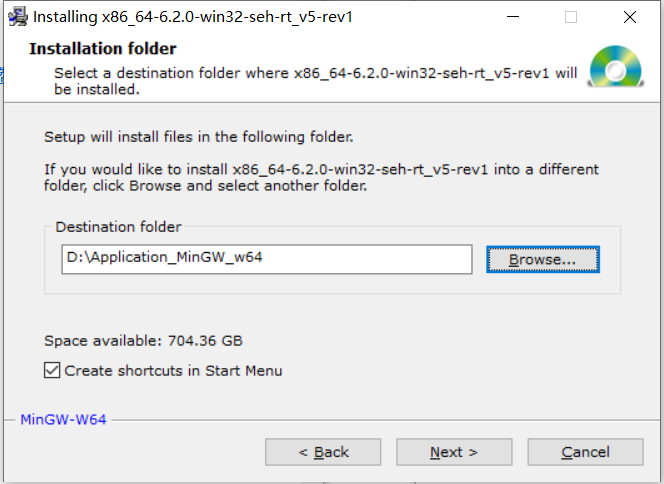Open the MinGW-W64 link
The width and height of the screenshot is (664, 484).
64,419
